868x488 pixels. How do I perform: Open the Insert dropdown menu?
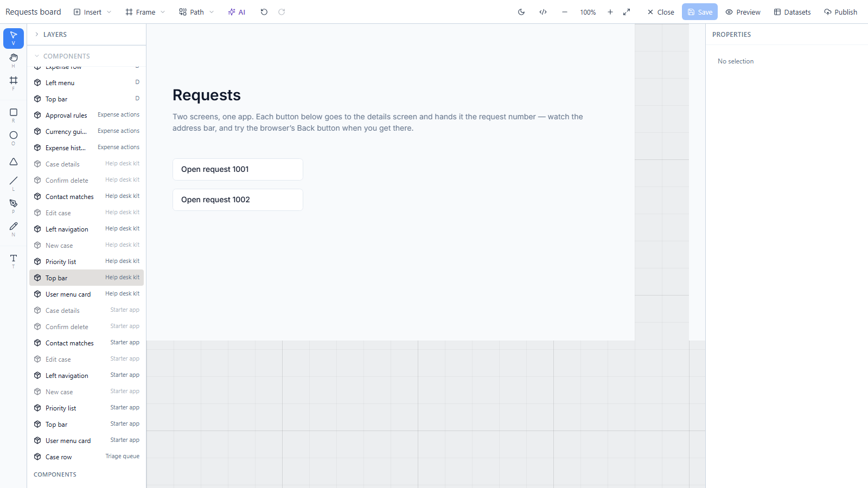point(92,12)
